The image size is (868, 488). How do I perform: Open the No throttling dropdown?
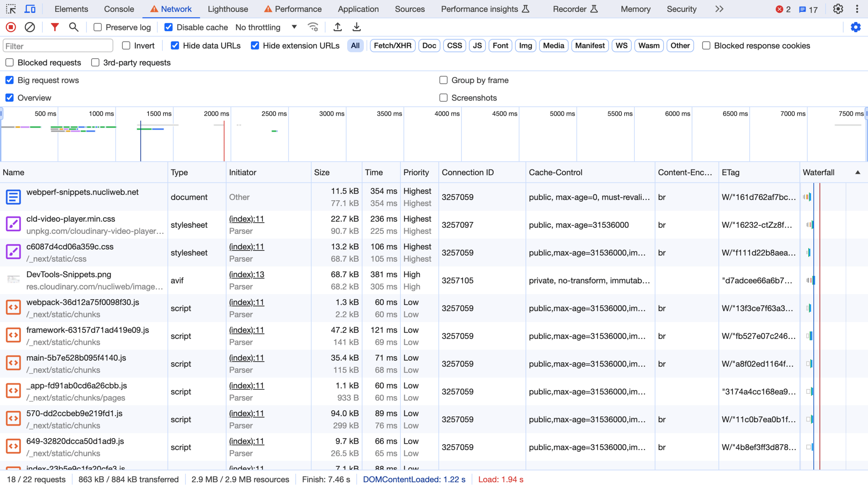click(x=266, y=27)
